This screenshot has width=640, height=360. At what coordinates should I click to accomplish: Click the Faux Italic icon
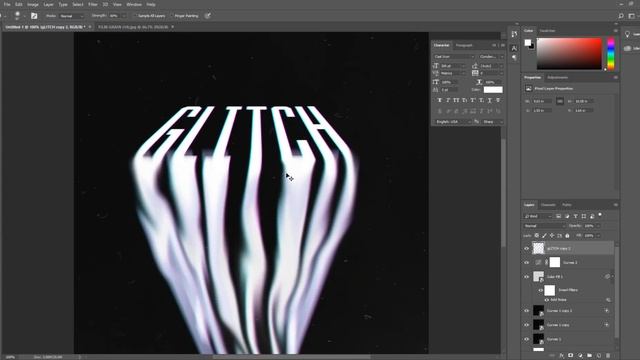coord(448,100)
